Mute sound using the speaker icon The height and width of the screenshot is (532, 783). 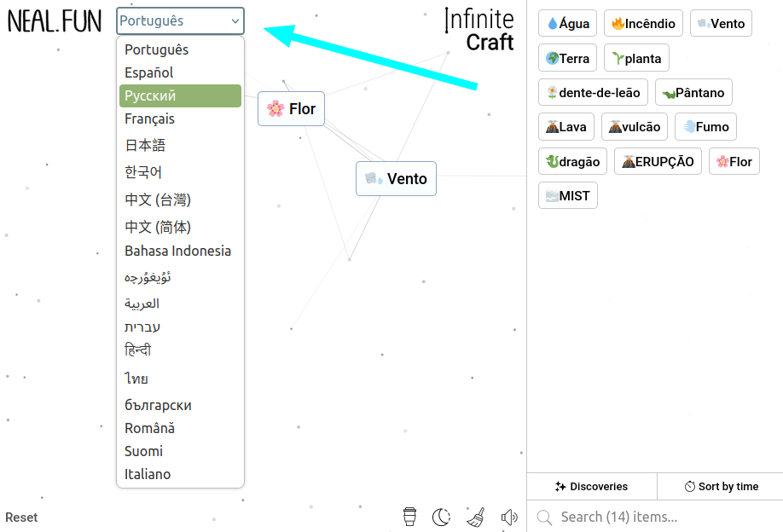click(x=509, y=517)
